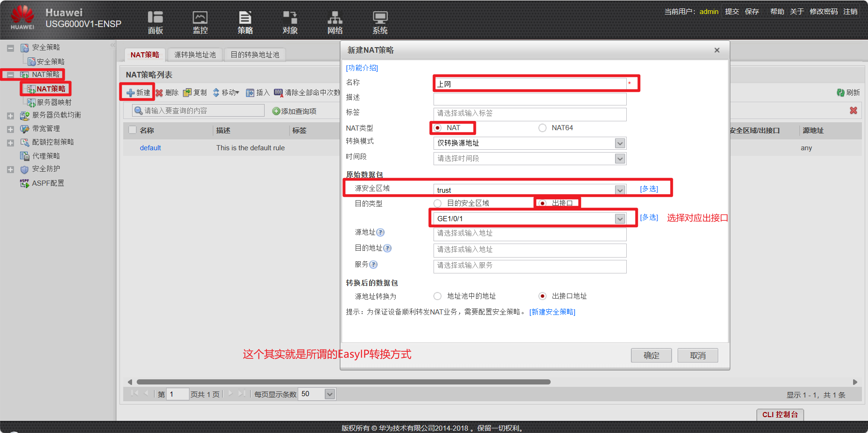
Task: Click the 新建 plus icon
Action: pos(131,93)
